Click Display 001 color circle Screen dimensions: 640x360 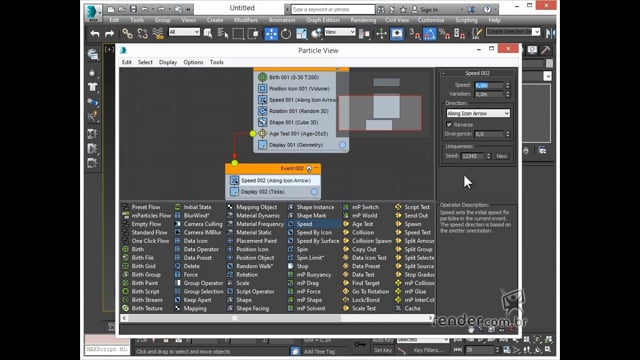[x=342, y=145]
